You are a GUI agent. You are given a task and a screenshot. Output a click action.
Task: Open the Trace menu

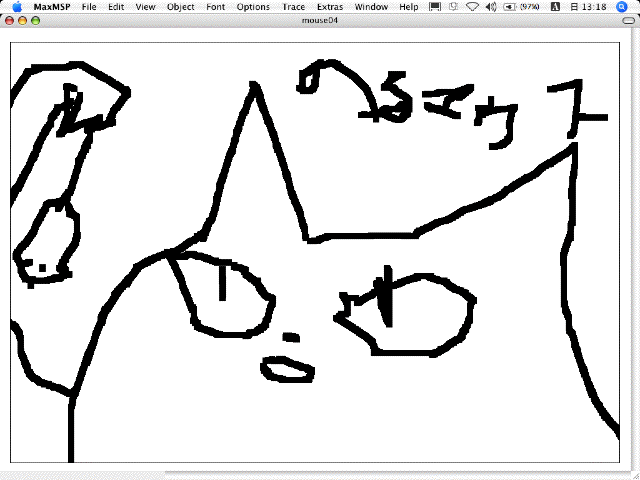tap(293, 7)
